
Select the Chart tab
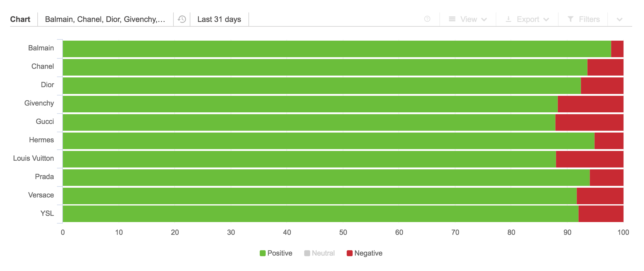pyautogui.click(x=20, y=19)
